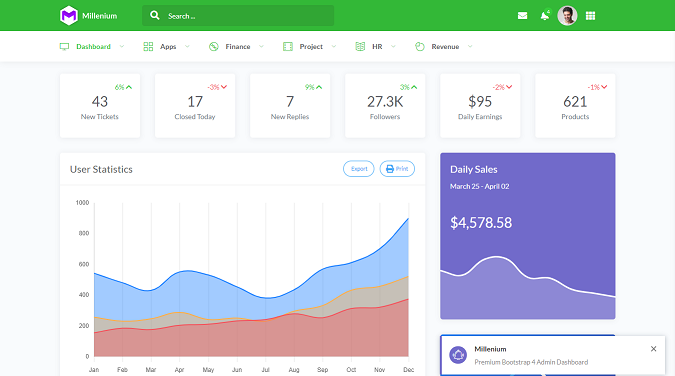The image size is (675, 376).
Task: Click the Search input field
Action: (x=238, y=16)
